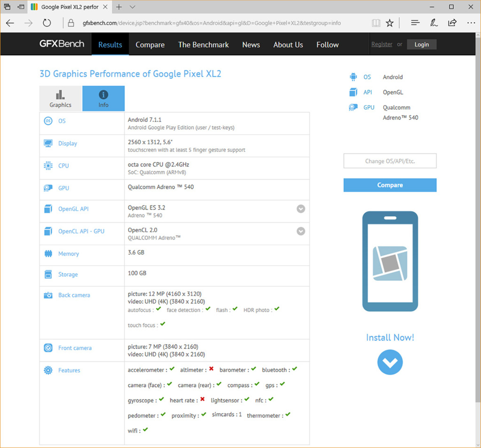
Task: Click the address bar URL
Action: coord(212,23)
